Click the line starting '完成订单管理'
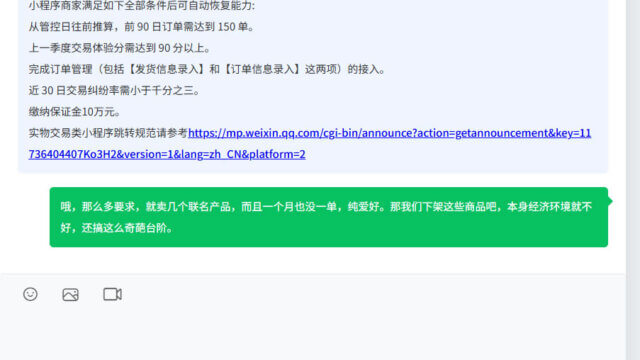Viewport: 640px width, 360px height. (x=207, y=69)
